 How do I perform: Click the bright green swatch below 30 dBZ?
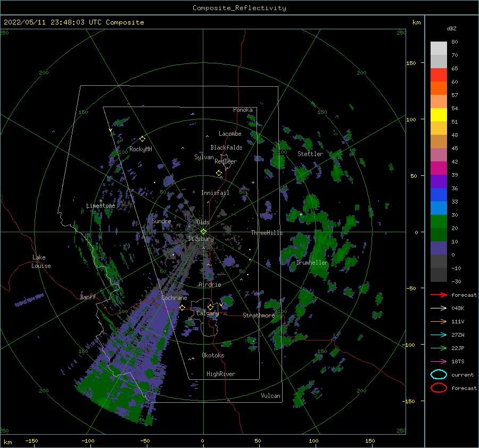pyautogui.click(x=439, y=222)
